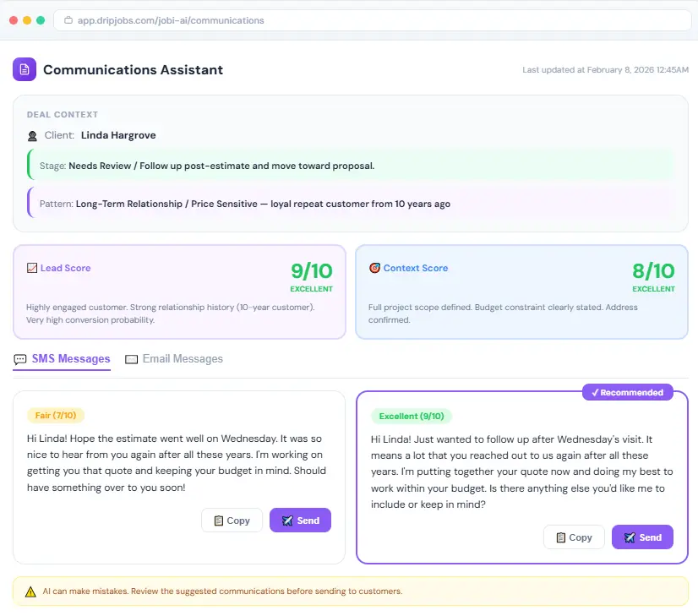
Task: Click the SMS Messages speech bubble icon
Action: 20,359
